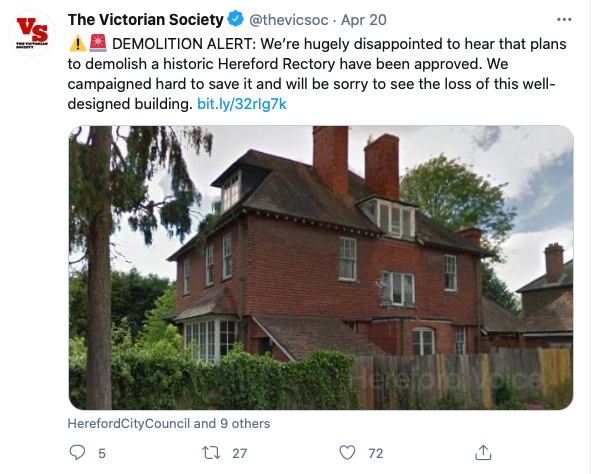Screen dimensions: 600x474
Task: Open the three-dot more options menu
Action: coord(564,20)
